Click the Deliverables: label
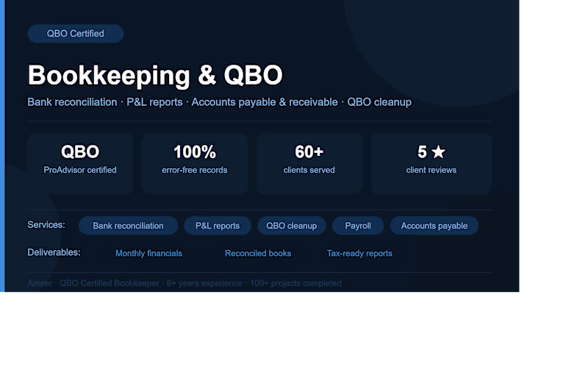Viewport: 588px width, 367px height. click(54, 252)
